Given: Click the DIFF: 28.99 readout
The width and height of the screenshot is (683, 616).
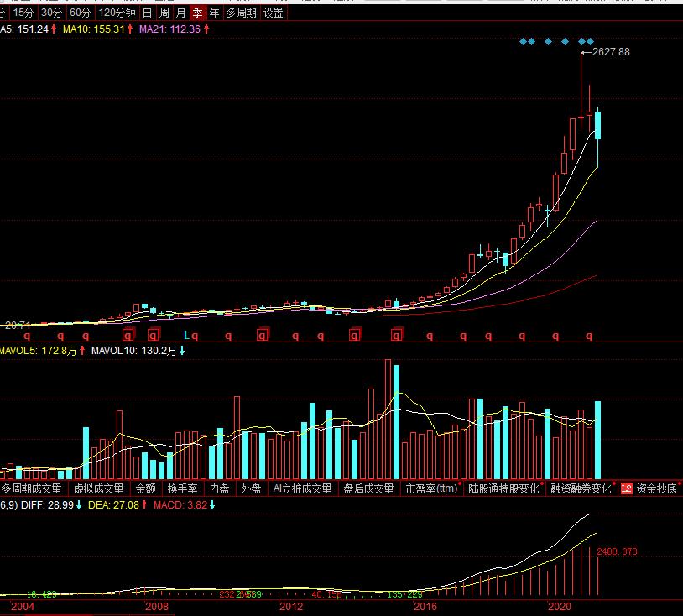Looking at the screenshot, I should click(x=47, y=505).
